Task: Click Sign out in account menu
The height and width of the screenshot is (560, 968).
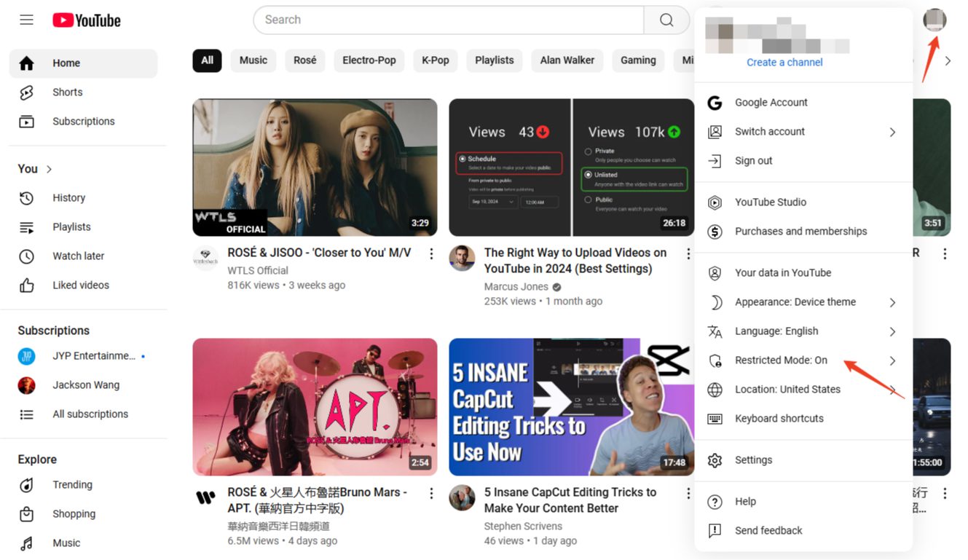Action: (x=803, y=161)
